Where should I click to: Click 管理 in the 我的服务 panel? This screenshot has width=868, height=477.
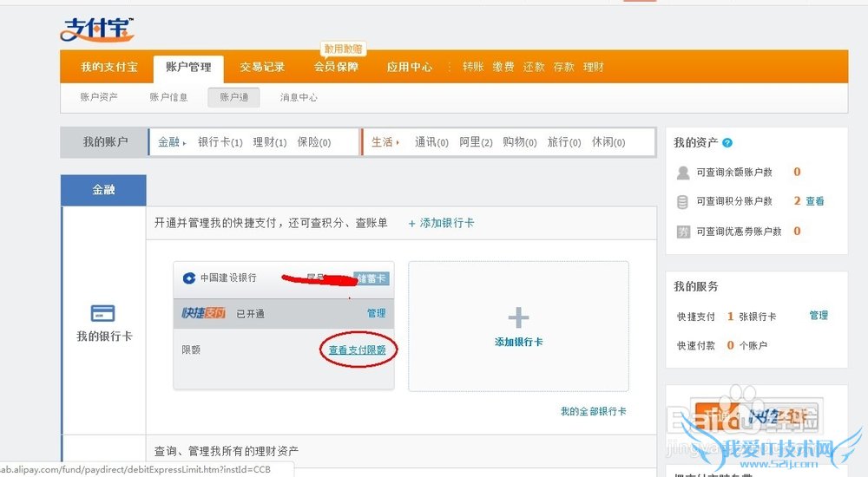(x=819, y=316)
